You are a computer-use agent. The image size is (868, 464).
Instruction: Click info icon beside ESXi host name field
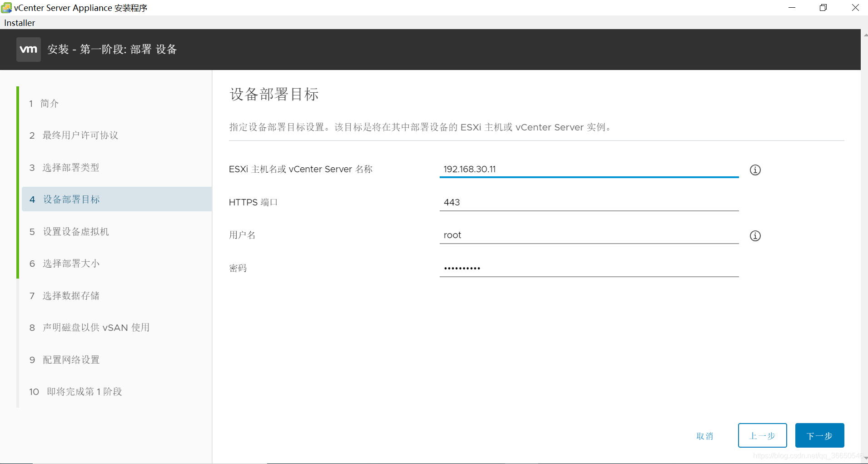pyautogui.click(x=755, y=170)
